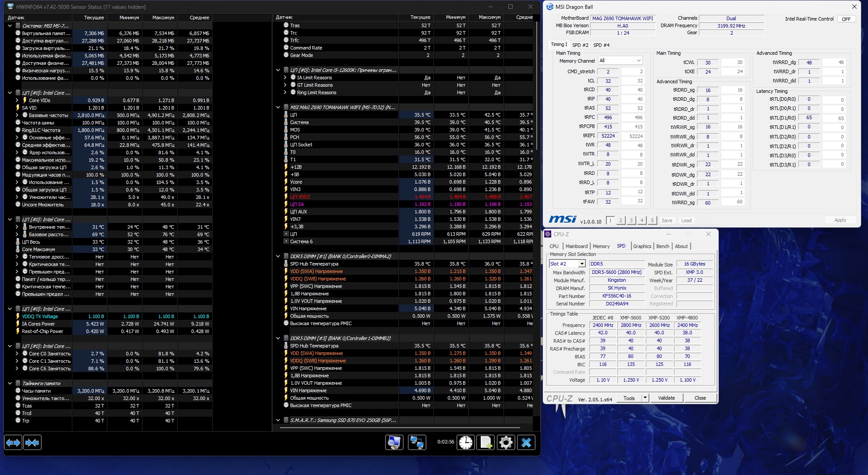Expand the Core VIDs tree item
The width and height of the screenshot is (868, 475).
17,100
